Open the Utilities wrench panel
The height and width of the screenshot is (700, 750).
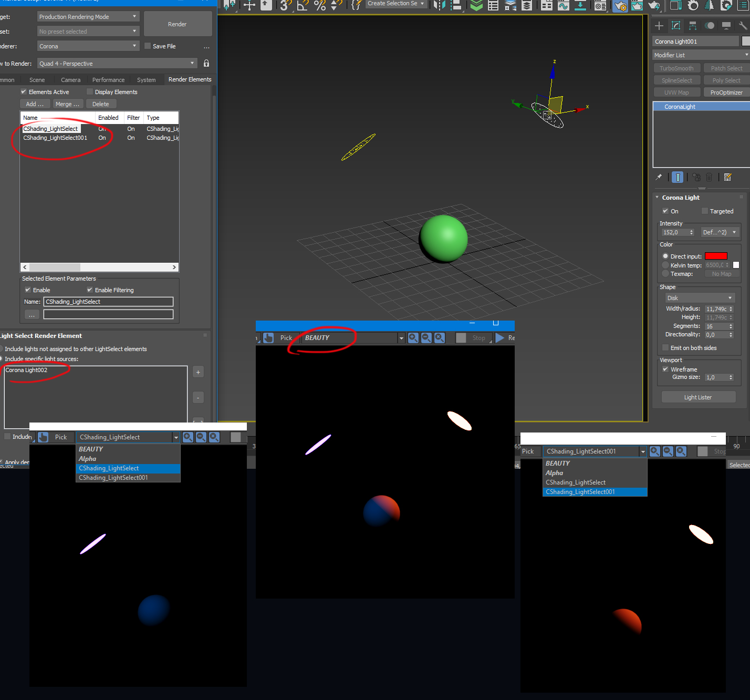tap(743, 26)
